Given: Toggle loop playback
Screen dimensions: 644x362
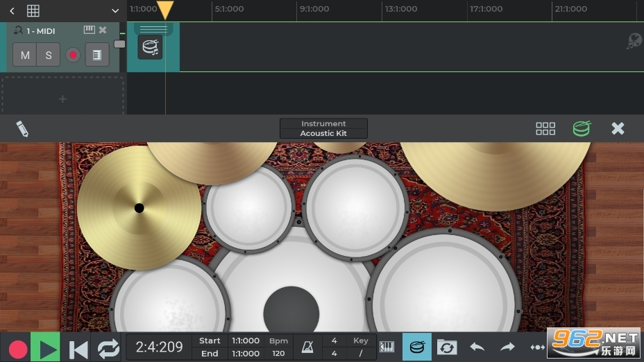Looking at the screenshot, I should coord(108,348).
